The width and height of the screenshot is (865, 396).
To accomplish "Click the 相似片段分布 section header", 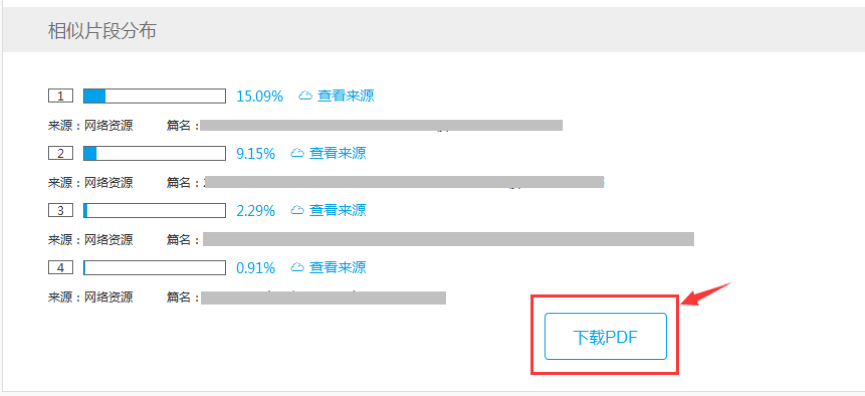I will coord(102,31).
